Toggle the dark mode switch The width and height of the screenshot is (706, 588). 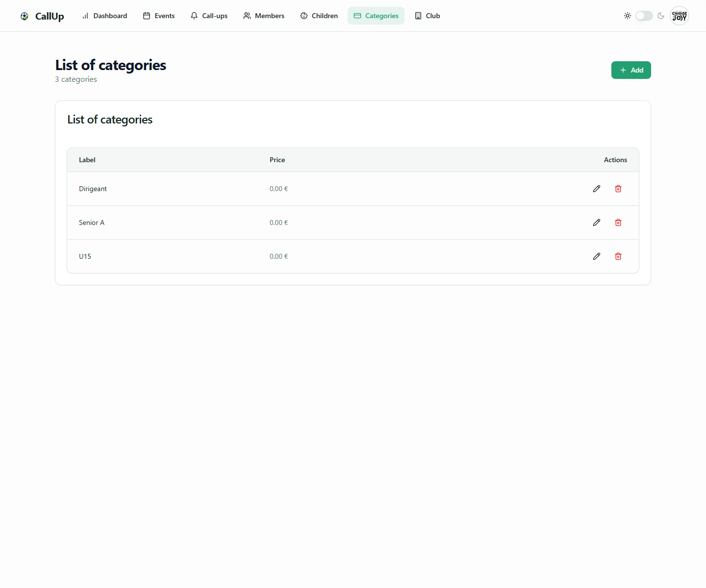coord(644,16)
